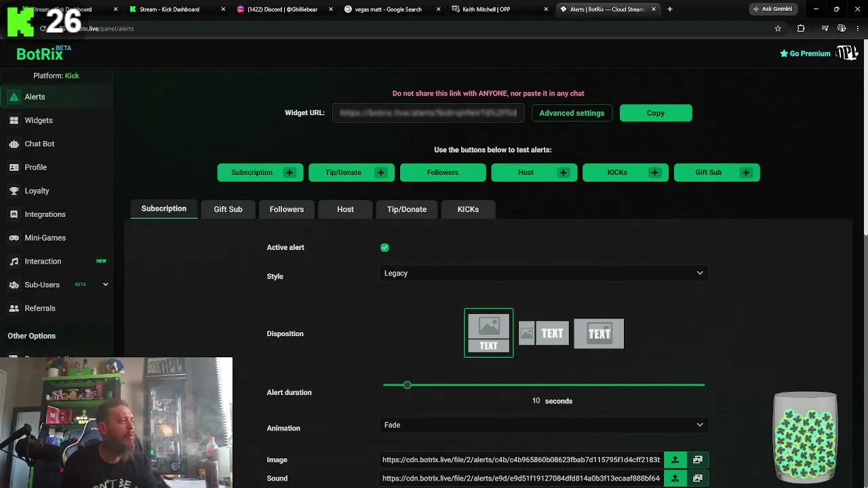The height and width of the screenshot is (488, 868).
Task: Switch to the Tip/Donate alert tab
Action: click(x=407, y=209)
